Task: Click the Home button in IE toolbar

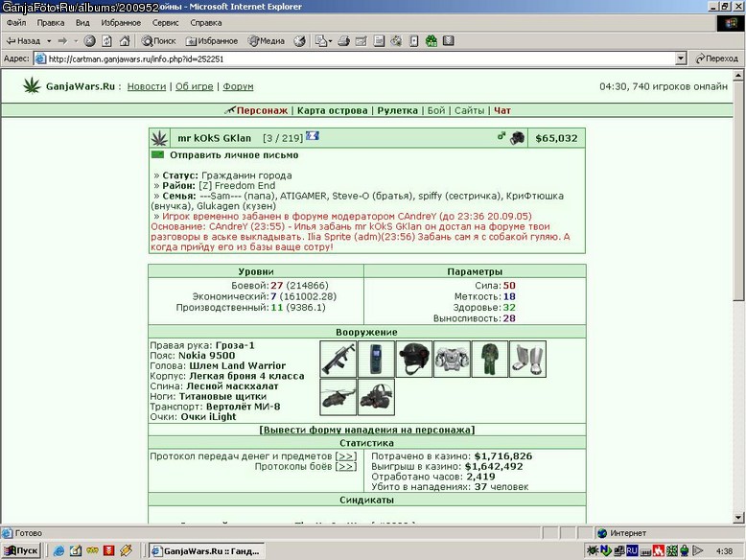Action: (x=125, y=41)
